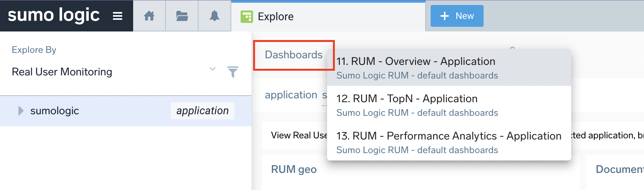The height and width of the screenshot is (190, 644).
Task: Click the green Explore icon in tab
Action: coord(246,17)
